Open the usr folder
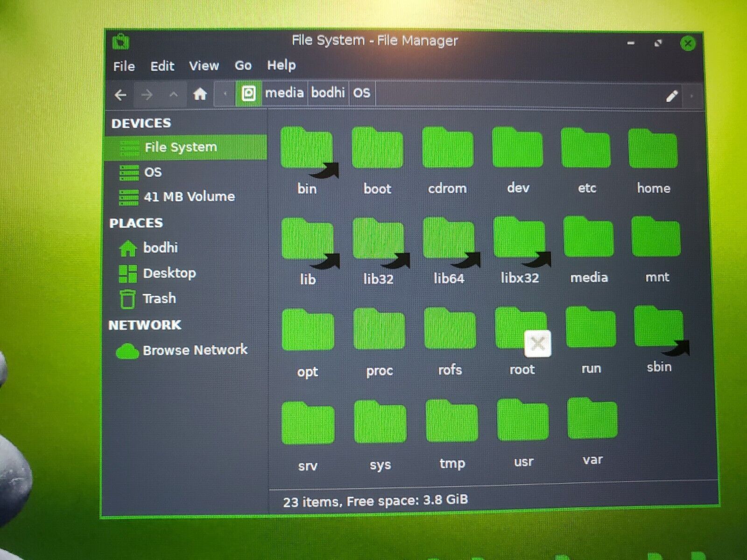This screenshot has width=747, height=560. [523, 420]
